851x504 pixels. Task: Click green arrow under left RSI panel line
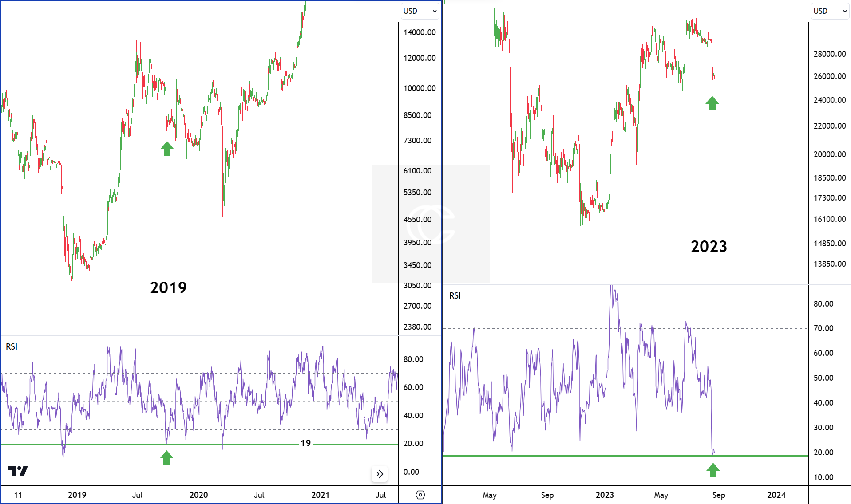[x=166, y=457]
